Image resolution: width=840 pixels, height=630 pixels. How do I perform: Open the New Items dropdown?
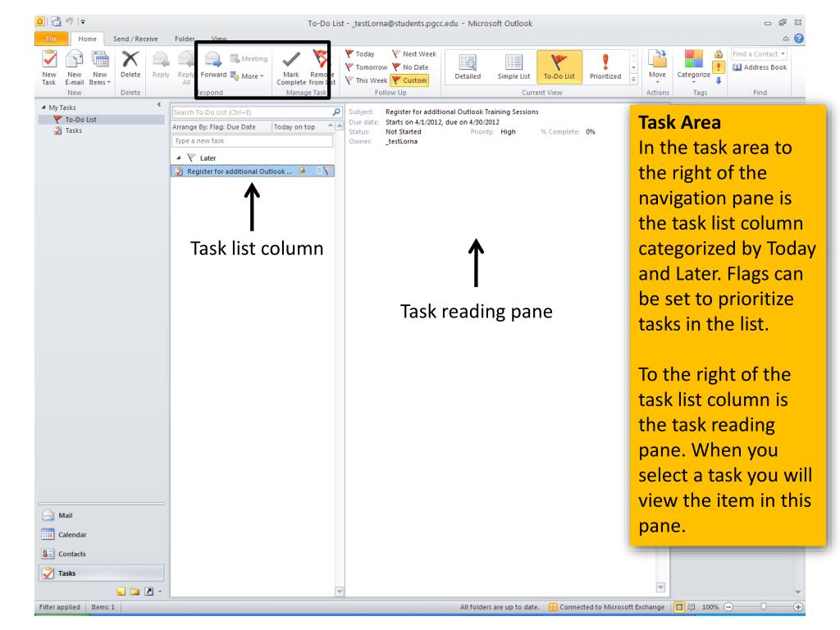coord(99,67)
